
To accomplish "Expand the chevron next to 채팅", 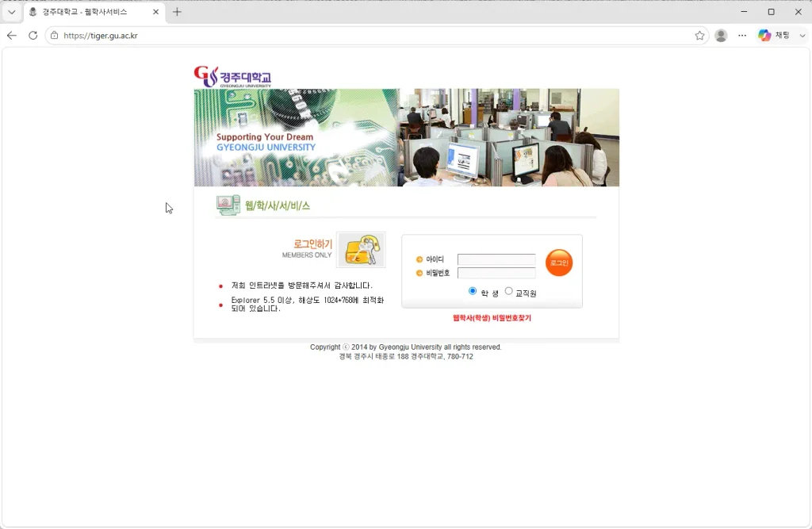I will [802, 35].
